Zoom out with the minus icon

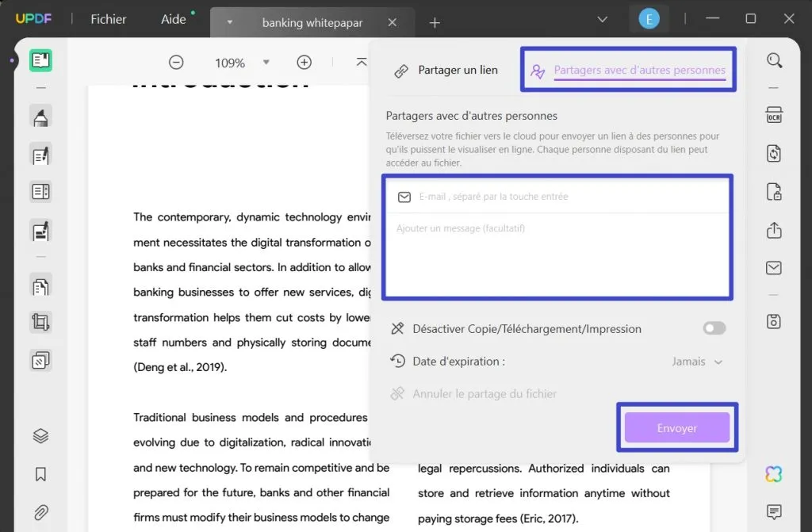tap(176, 63)
